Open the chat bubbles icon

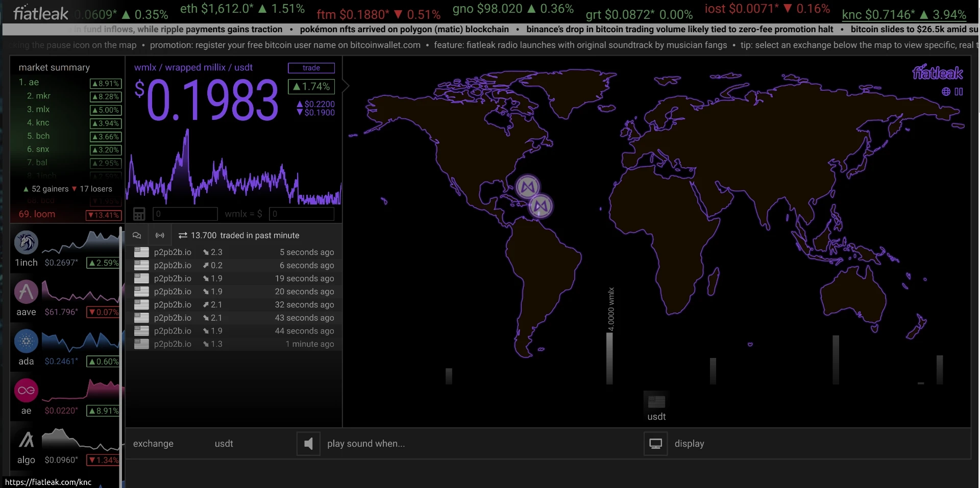pyautogui.click(x=137, y=235)
